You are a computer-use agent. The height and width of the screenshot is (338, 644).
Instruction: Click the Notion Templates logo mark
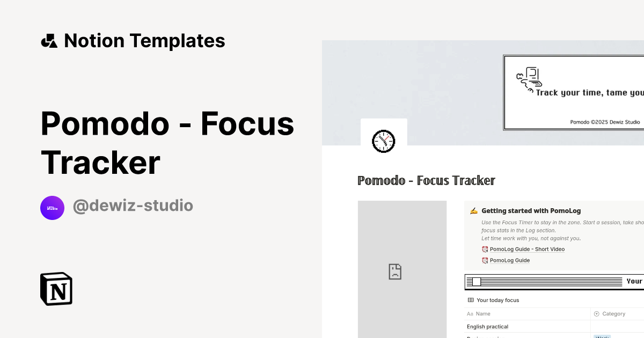click(49, 40)
